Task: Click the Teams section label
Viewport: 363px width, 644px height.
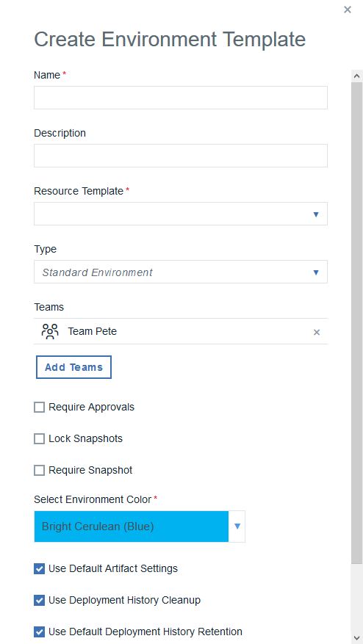Action: [x=49, y=307]
